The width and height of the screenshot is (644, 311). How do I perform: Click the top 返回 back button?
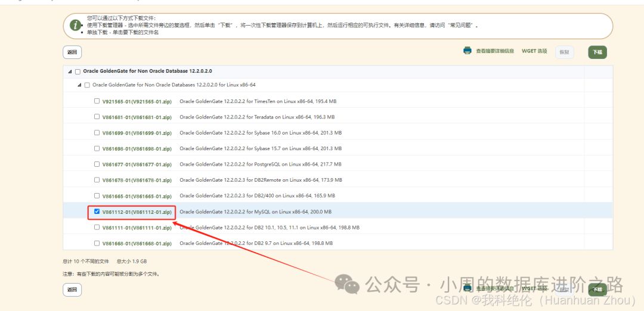tap(72, 52)
